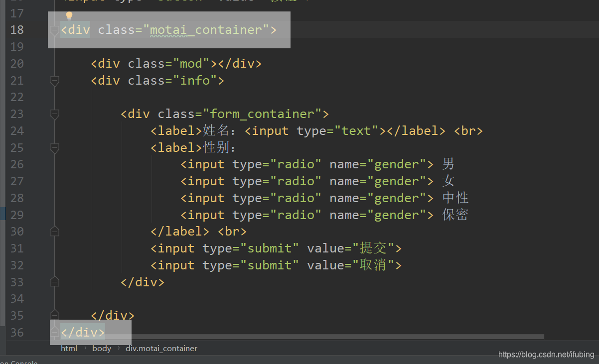The width and height of the screenshot is (599, 364).
Task: Click the <br> tag on line 24
Action: [468, 131]
